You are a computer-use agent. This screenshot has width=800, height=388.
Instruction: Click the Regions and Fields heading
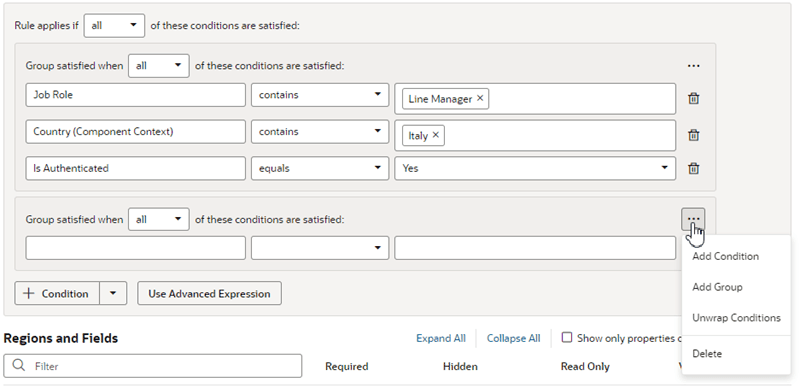pos(61,338)
